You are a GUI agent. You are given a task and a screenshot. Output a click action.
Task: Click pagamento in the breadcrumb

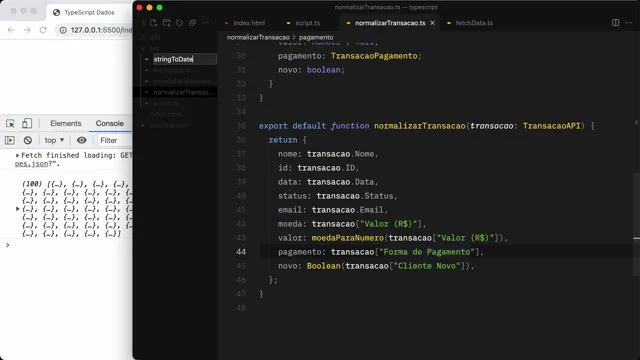tap(316, 37)
